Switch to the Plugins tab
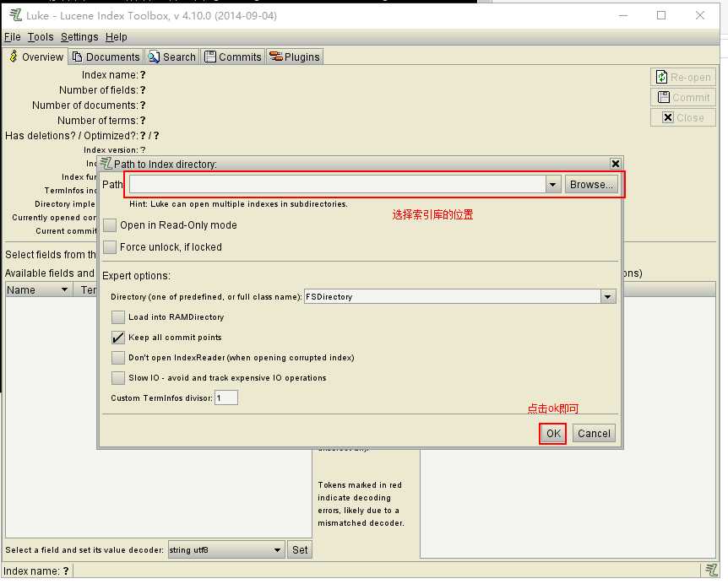The width and height of the screenshot is (728, 584). coord(295,57)
